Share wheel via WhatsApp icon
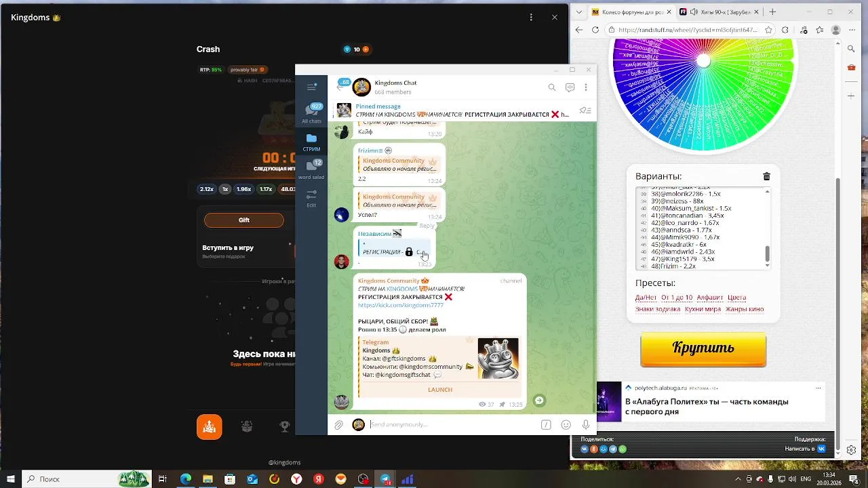The width and height of the screenshot is (868, 488). (x=623, y=449)
